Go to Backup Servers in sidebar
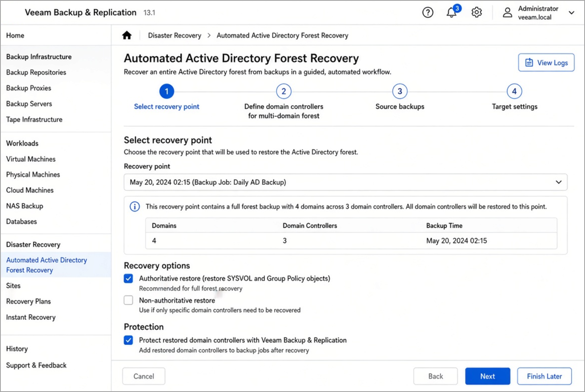585x392 pixels. pyautogui.click(x=29, y=104)
